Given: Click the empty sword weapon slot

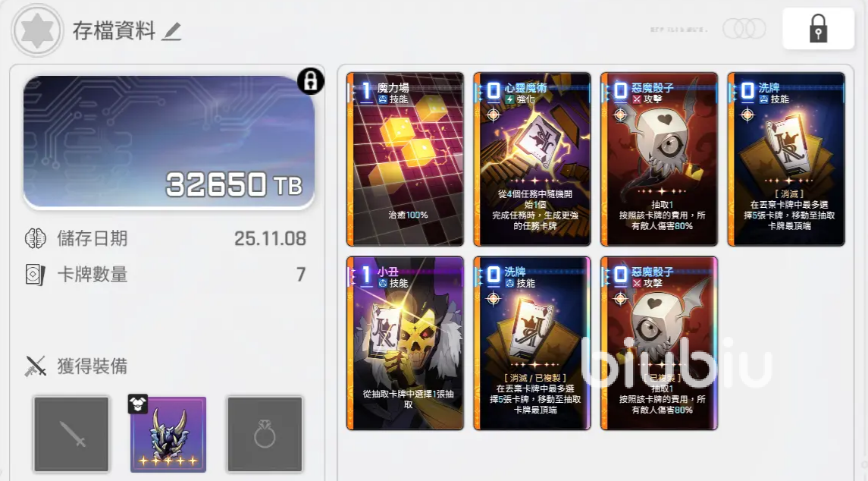Looking at the screenshot, I should click(x=71, y=434).
